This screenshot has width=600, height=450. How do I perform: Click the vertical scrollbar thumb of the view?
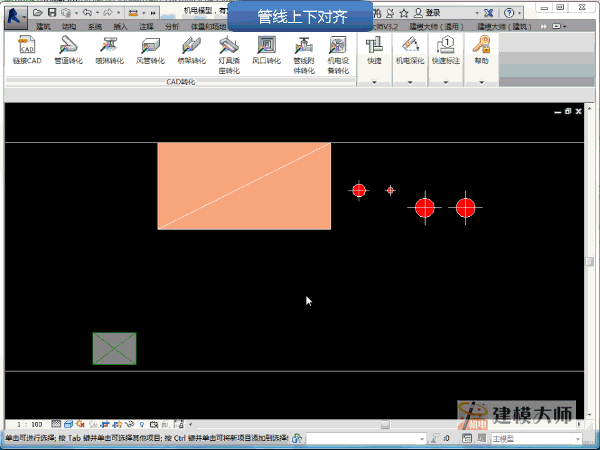589,261
